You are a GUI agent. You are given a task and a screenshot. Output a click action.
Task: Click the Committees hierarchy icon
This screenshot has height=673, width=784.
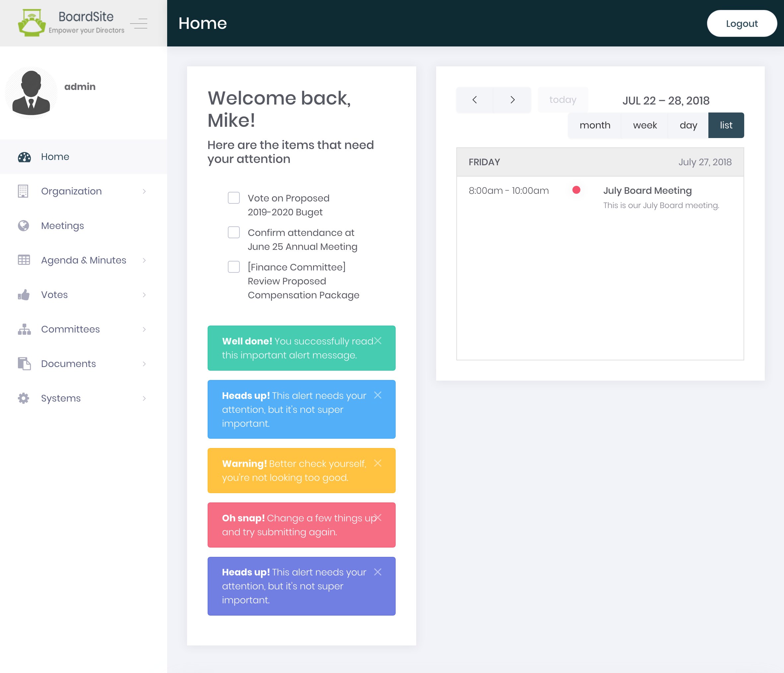24,329
